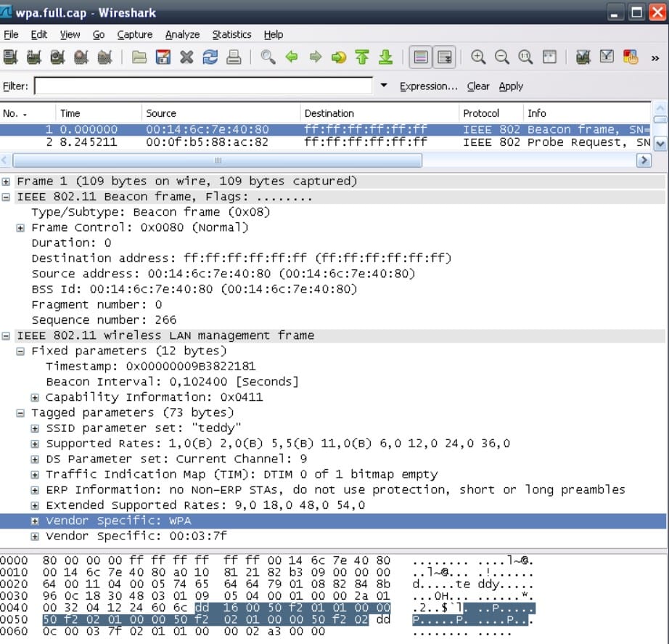Image resolution: width=669 pixels, height=644 pixels.
Task: Toggle auto scroll in live capture
Action: [x=444, y=57]
